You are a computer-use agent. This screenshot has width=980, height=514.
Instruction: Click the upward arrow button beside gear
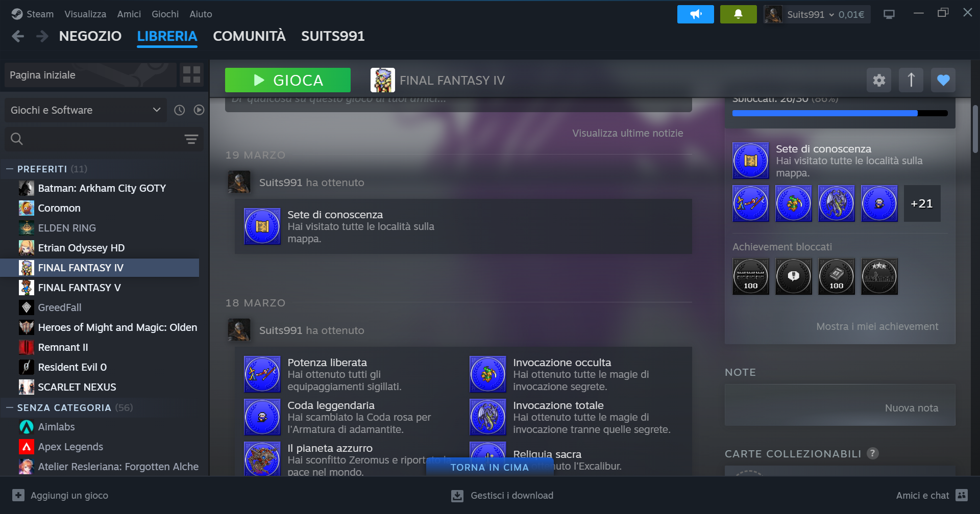tap(911, 80)
